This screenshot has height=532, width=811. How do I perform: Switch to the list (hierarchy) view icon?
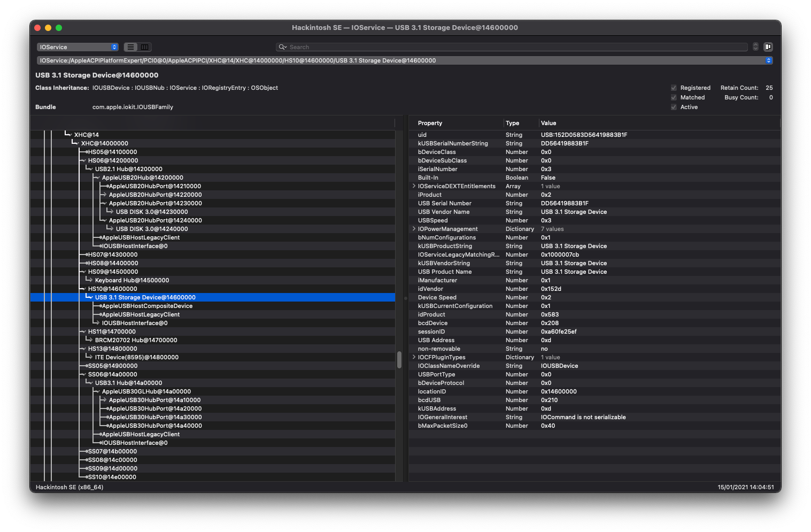pos(130,47)
